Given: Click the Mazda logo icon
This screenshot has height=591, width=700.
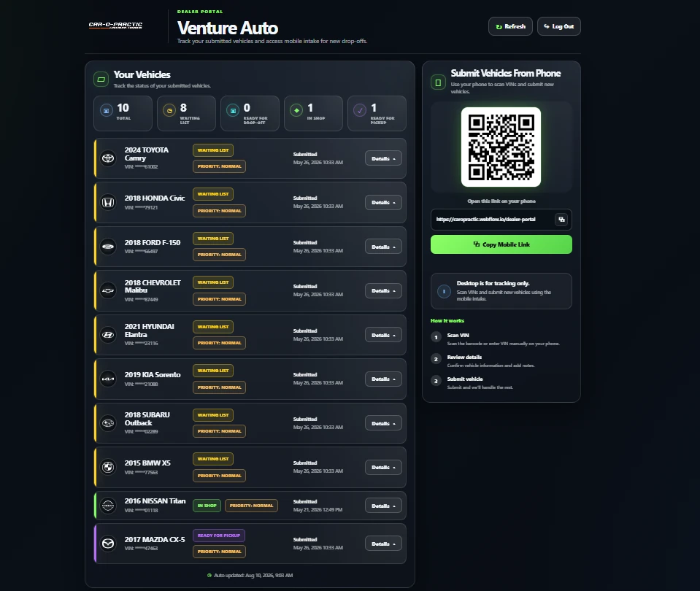Looking at the screenshot, I should pyautogui.click(x=108, y=544).
